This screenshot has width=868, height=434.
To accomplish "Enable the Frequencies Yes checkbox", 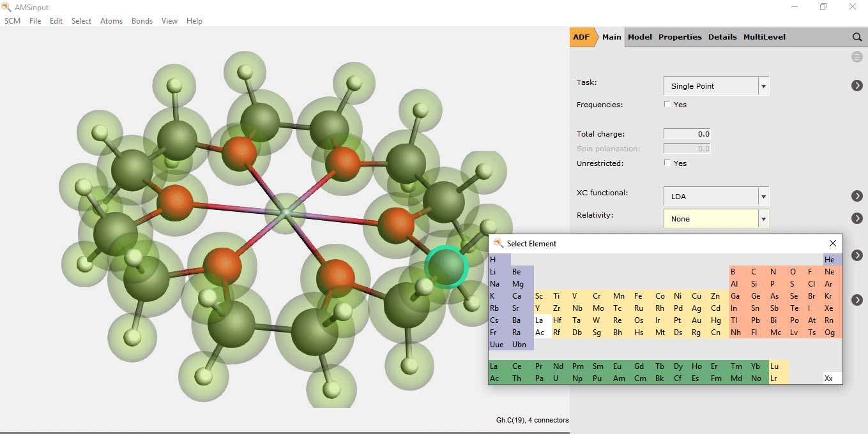I will click(667, 105).
